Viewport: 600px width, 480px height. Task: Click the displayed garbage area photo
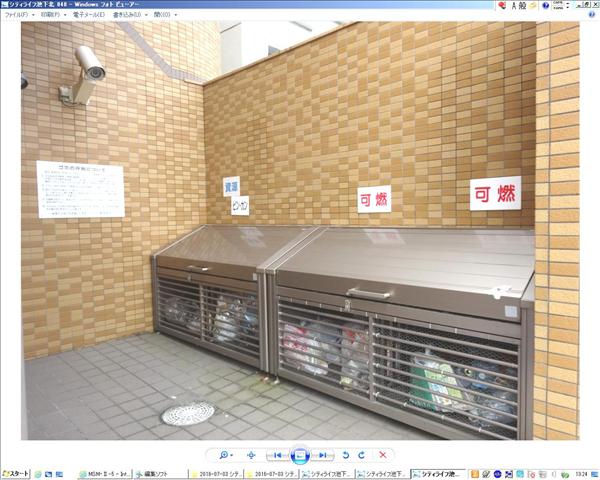tap(300, 230)
